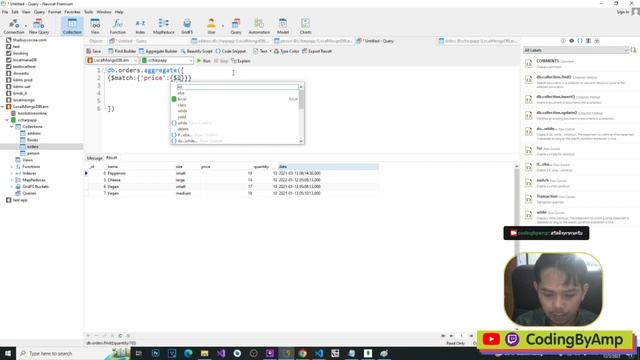Open Chrome from the taskbar
Screen dimensions: 640x360
point(302,353)
